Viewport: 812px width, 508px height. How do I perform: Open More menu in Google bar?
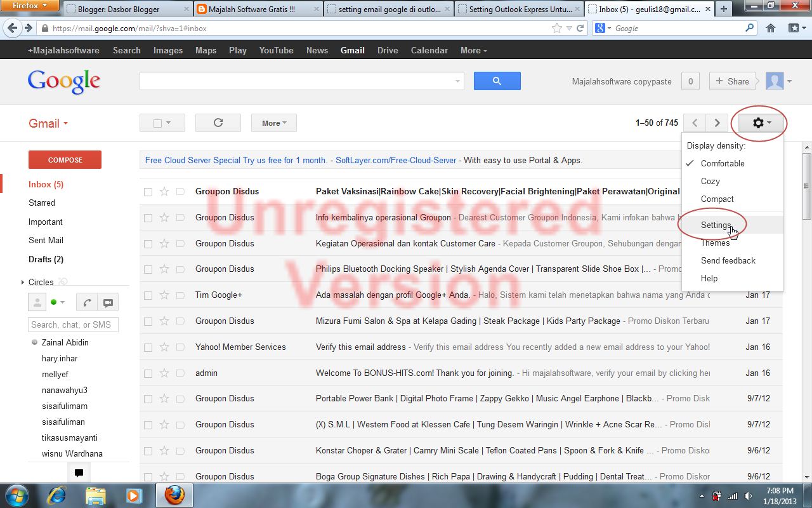tap(473, 50)
